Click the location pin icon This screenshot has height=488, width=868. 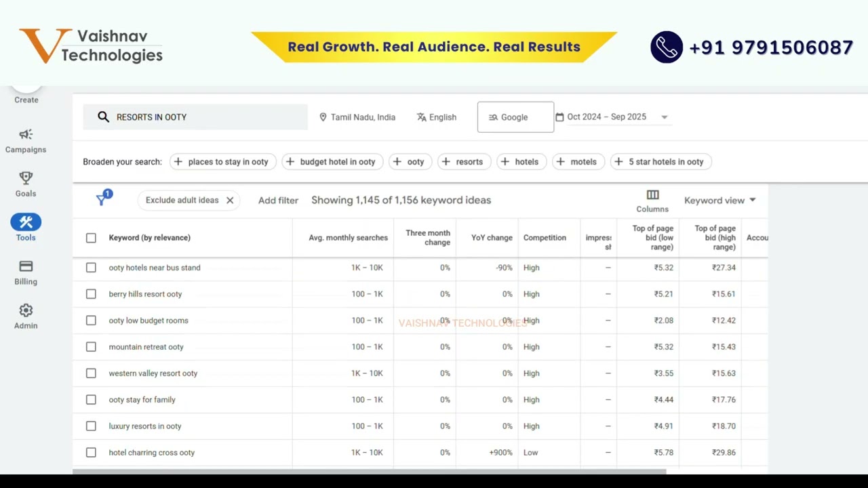coord(323,117)
